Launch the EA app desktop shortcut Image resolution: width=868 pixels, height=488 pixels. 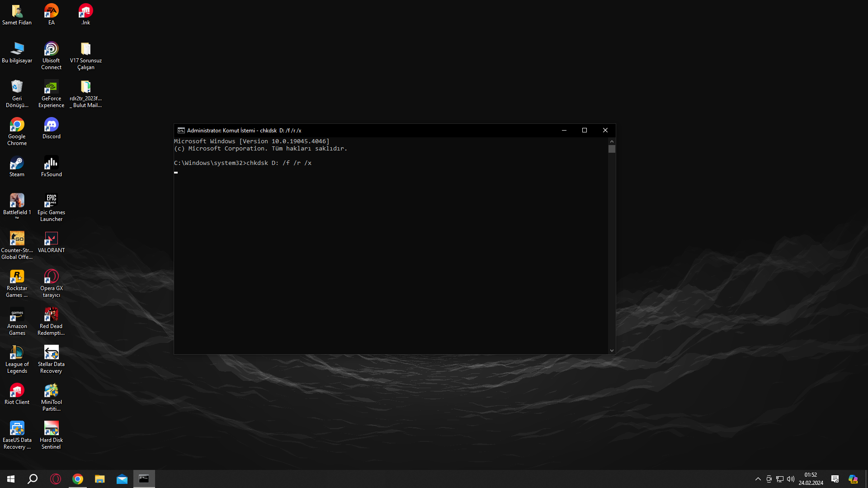[x=51, y=14]
